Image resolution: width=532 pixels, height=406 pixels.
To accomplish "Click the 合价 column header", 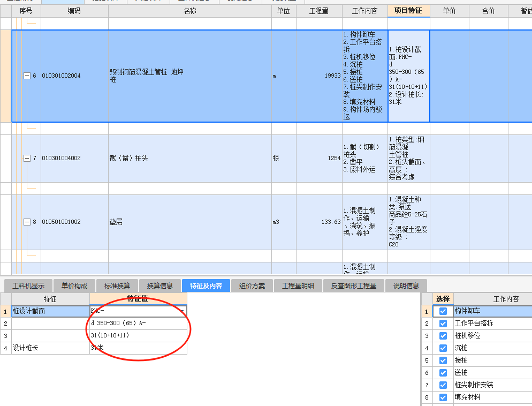I will point(488,11).
